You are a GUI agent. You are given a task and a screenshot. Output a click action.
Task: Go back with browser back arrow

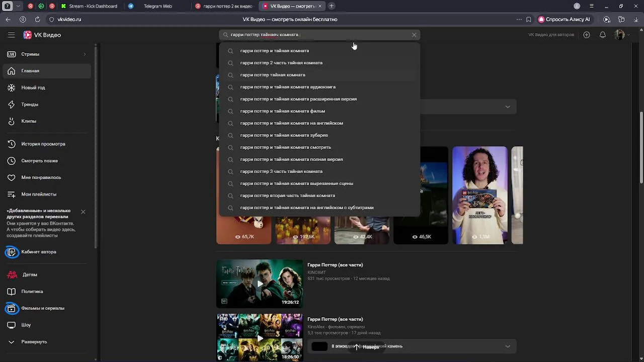tap(8, 19)
